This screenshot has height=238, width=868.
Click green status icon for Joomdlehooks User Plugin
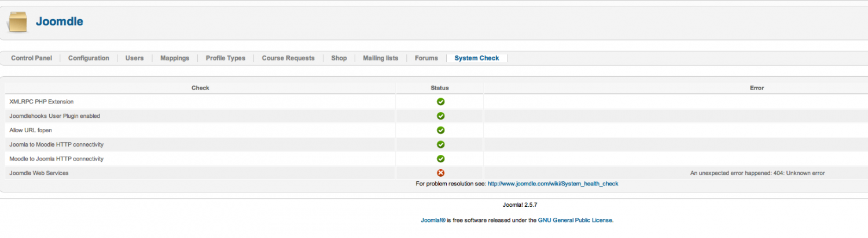440,116
